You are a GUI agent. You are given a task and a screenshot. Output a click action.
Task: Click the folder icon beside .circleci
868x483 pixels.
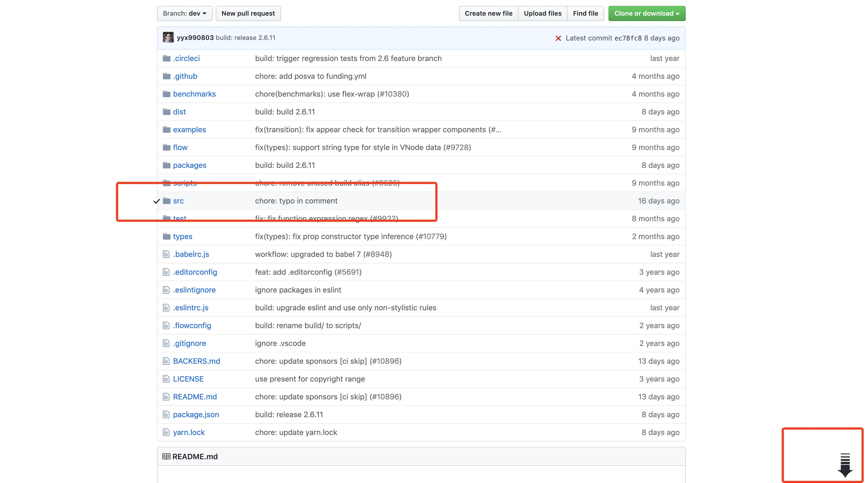pos(166,58)
